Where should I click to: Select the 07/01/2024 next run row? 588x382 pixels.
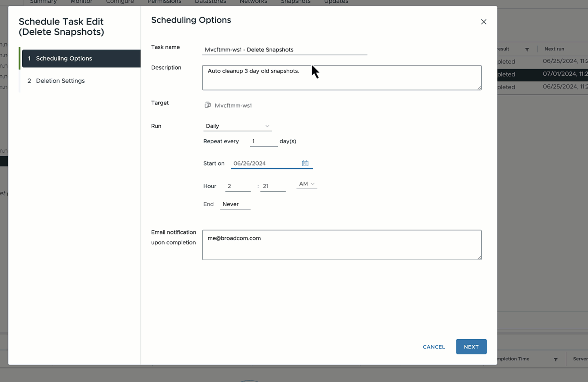[x=542, y=74]
